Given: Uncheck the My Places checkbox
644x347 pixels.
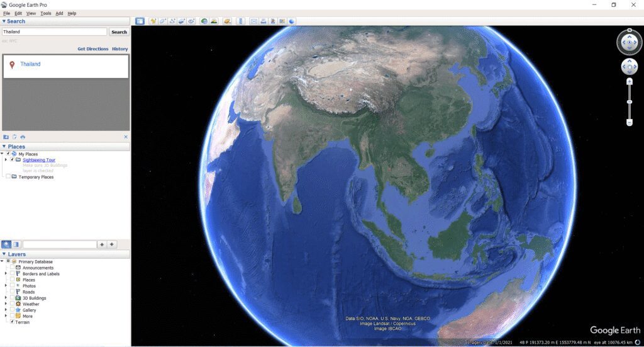Looking at the screenshot, I should (8, 154).
